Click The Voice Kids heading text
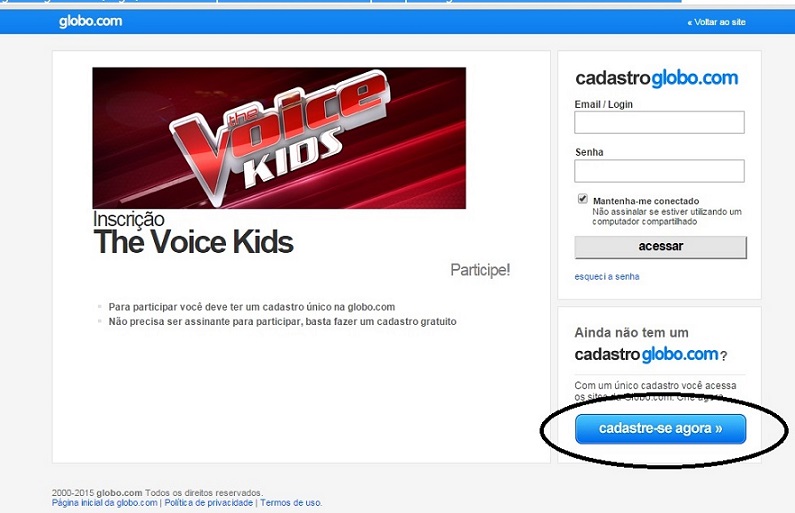 pyautogui.click(x=193, y=242)
